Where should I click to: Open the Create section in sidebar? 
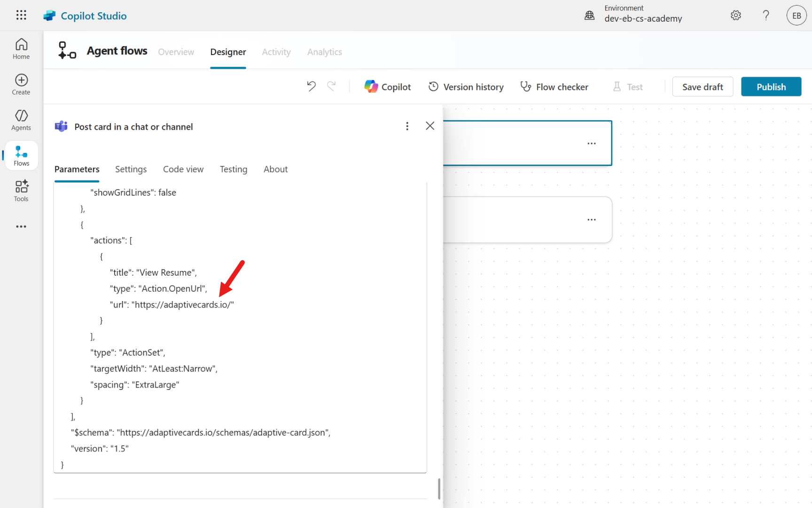coord(21,85)
